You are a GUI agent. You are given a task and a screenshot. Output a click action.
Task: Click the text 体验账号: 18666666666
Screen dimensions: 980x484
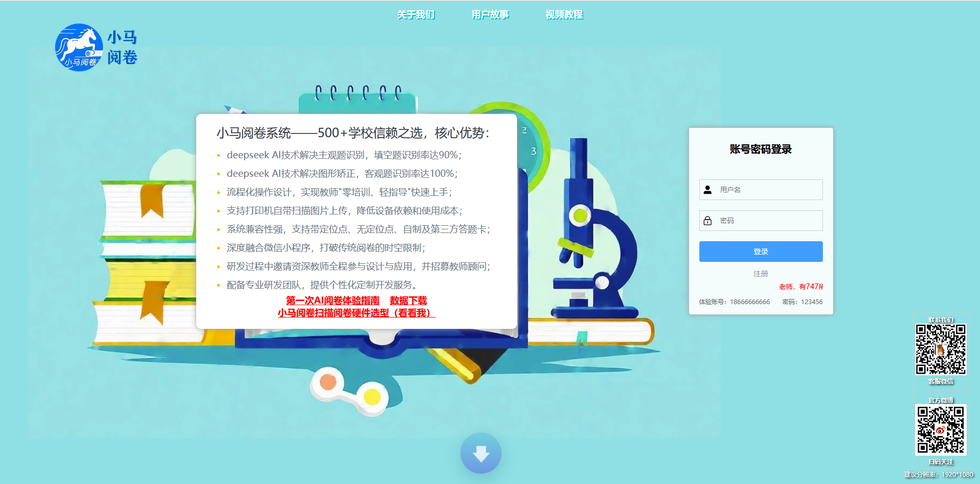point(734,302)
